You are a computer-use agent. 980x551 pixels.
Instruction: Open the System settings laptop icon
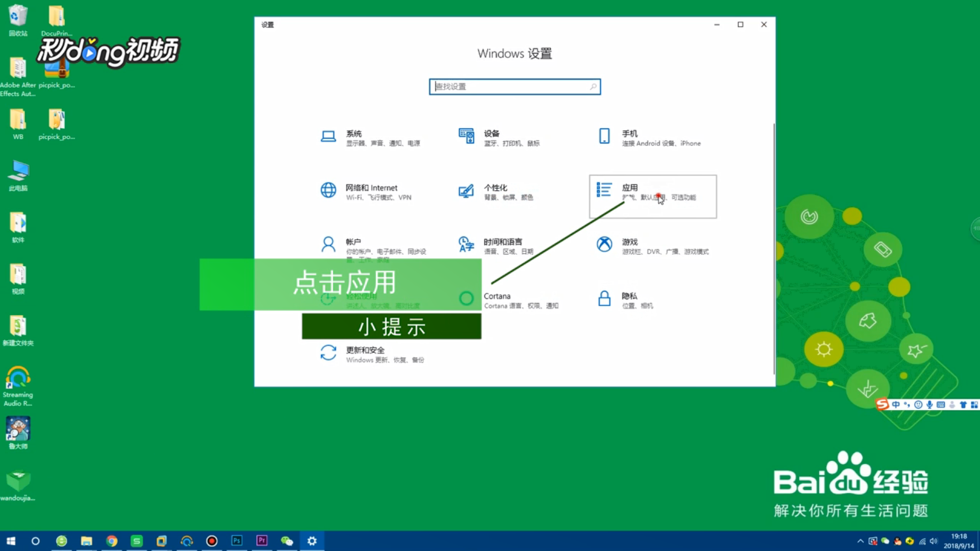coord(328,136)
